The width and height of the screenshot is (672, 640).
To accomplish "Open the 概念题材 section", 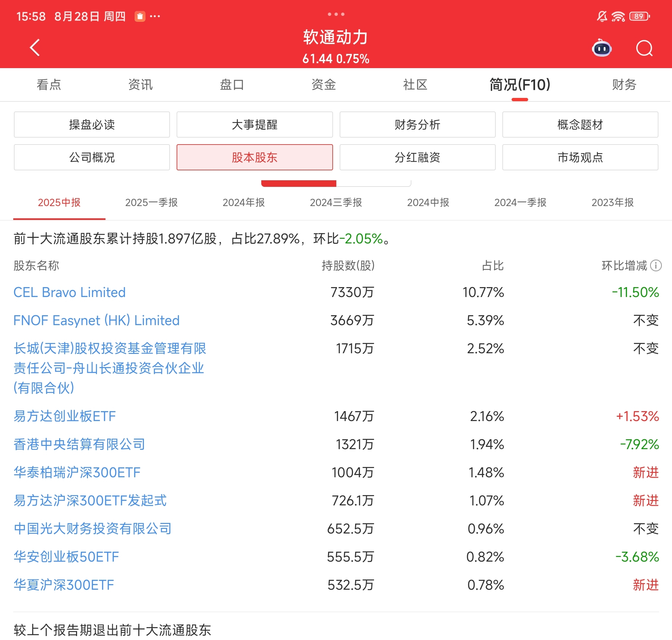I will pos(580,124).
